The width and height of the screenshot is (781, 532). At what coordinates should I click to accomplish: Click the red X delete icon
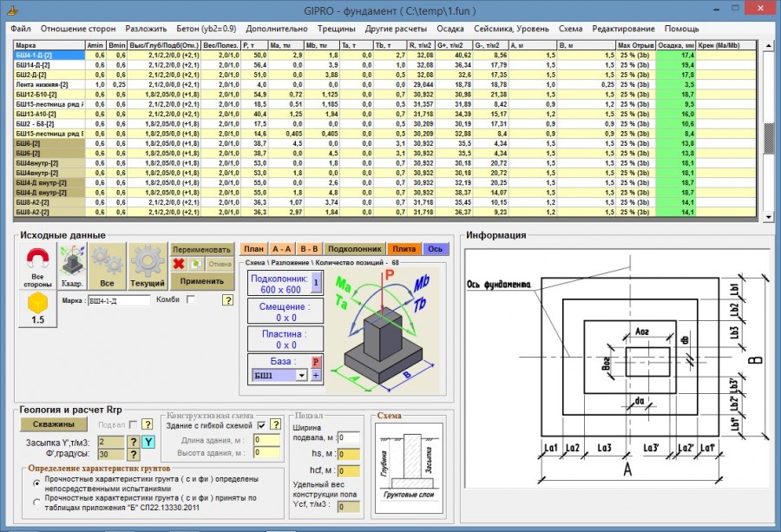click(178, 264)
